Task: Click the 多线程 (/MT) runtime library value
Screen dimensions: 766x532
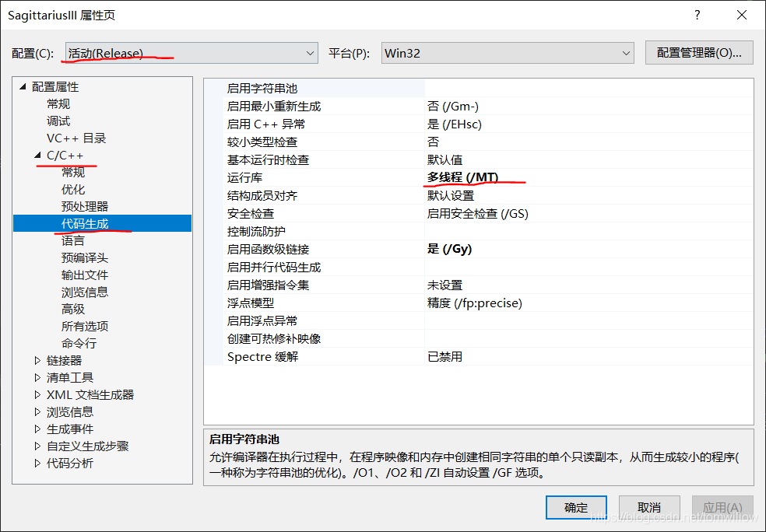Action: coord(462,177)
